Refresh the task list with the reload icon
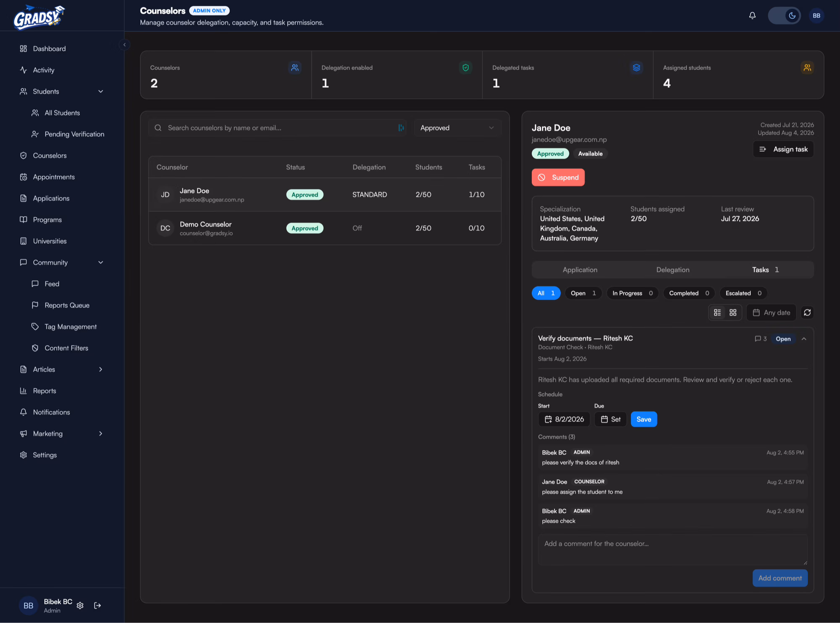 coord(807,312)
